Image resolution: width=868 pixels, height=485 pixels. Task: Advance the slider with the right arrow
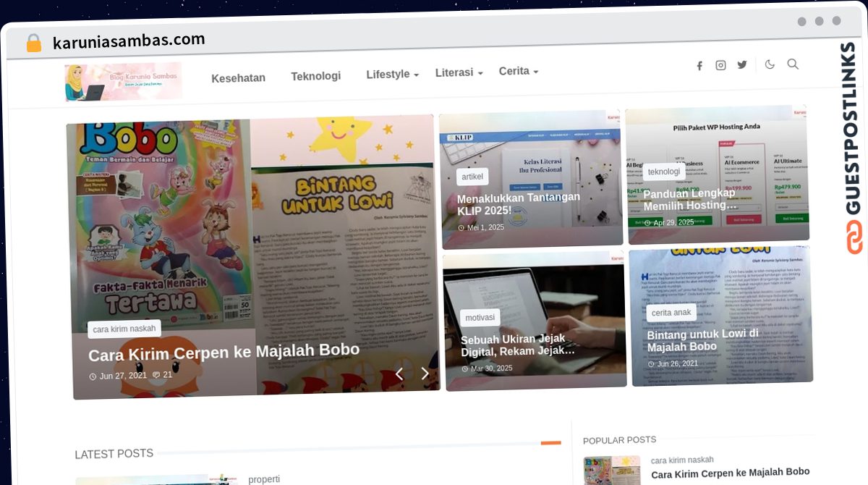tap(425, 374)
